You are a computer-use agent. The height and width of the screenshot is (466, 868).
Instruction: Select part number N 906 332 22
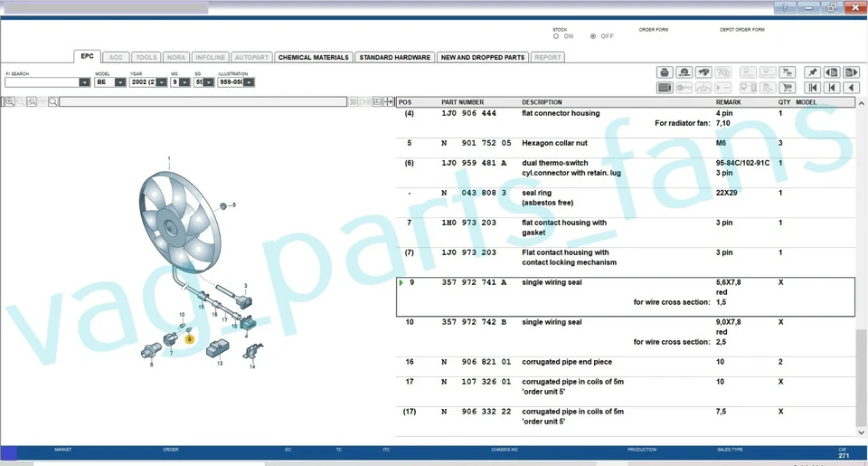pos(476,412)
